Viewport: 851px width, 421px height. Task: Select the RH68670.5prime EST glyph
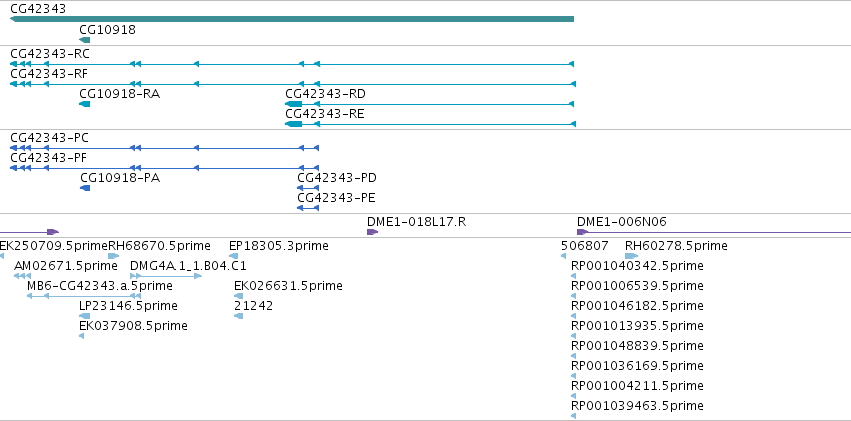pyautogui.click(x=113, y=256)
